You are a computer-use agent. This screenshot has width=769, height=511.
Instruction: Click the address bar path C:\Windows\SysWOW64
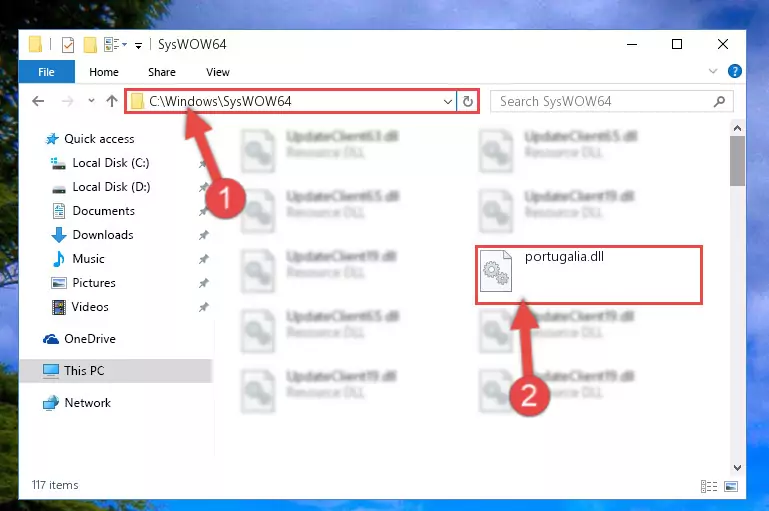(x=220, y=102)
